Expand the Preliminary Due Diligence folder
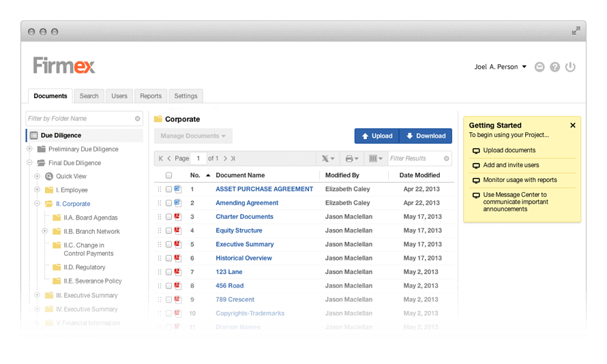 [x=29, y=149]
